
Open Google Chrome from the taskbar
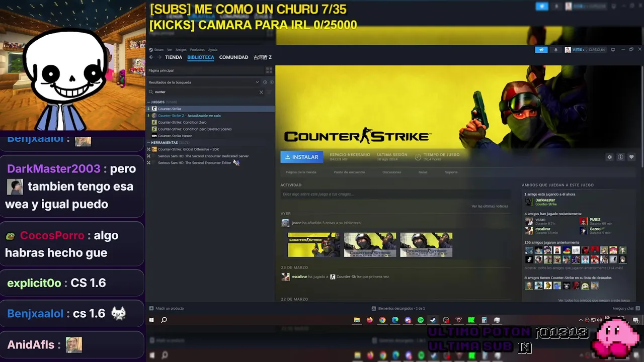(x=382, y=320)
